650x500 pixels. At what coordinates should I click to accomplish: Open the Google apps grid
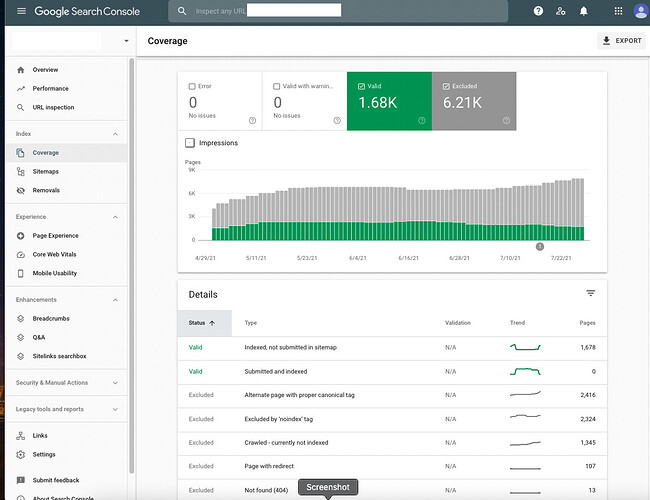pos(618,11)
